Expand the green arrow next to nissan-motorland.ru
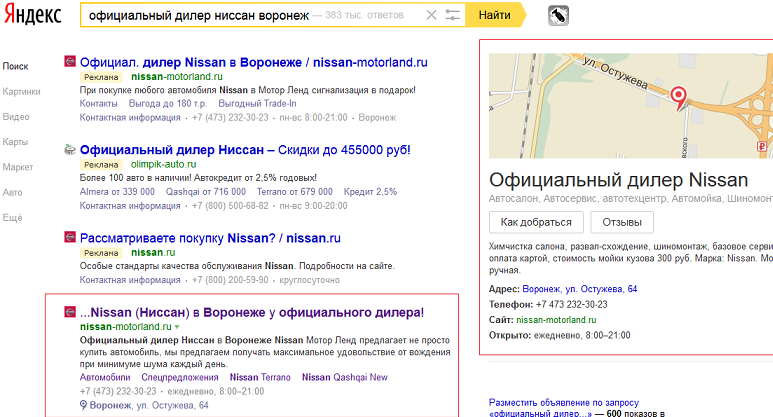 click(176, 327)
